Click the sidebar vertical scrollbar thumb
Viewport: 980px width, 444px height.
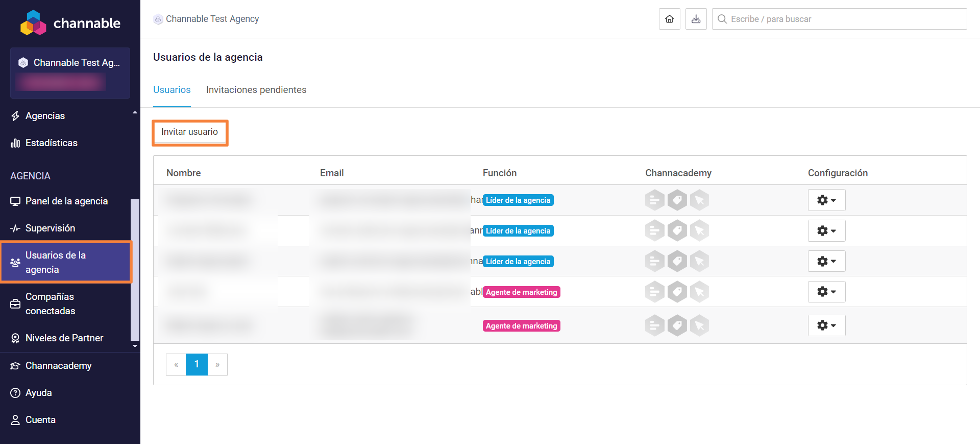click(135, 270)
